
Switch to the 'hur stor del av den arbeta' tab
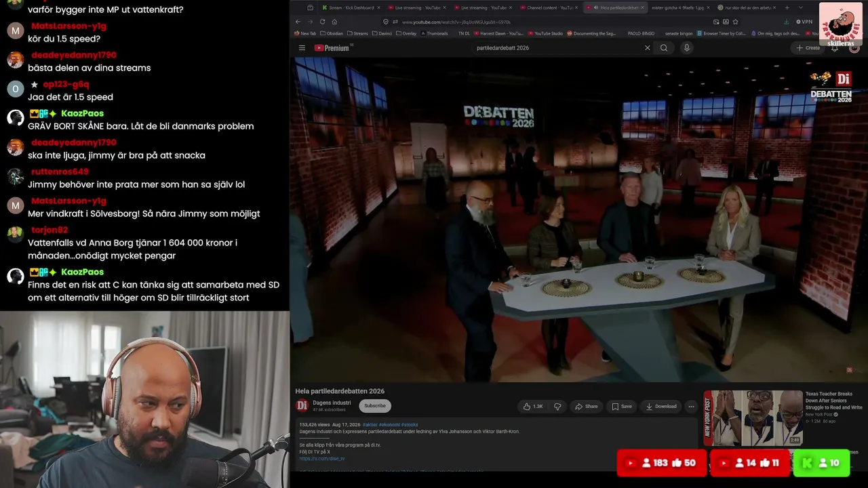click(x=747, y=7)
